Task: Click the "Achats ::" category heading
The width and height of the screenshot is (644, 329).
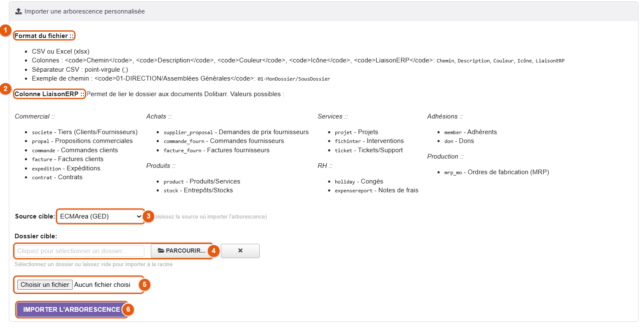Action: pyautogui.click(x=159, y=116)
